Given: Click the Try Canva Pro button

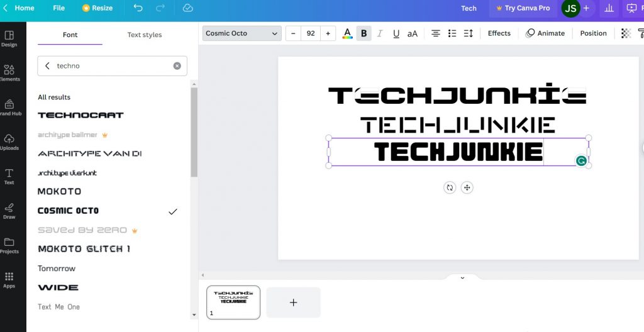Looking at the screenshot, I should (523, 8).
